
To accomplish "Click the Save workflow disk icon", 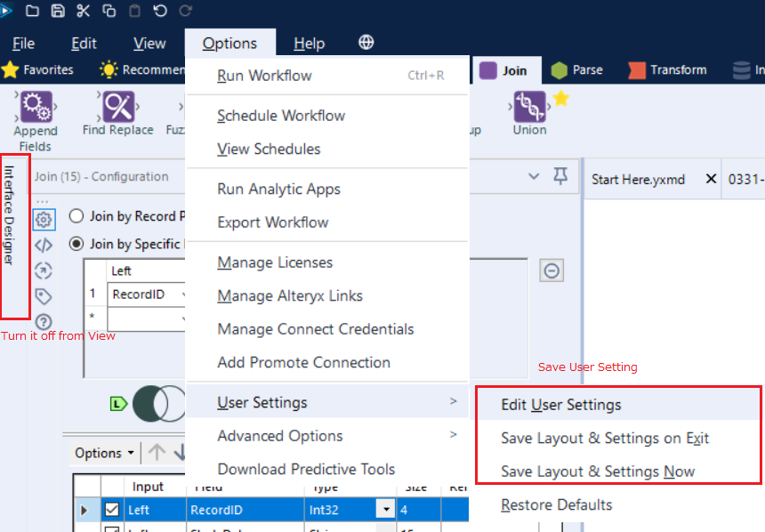I will click(x=58, y=11).
